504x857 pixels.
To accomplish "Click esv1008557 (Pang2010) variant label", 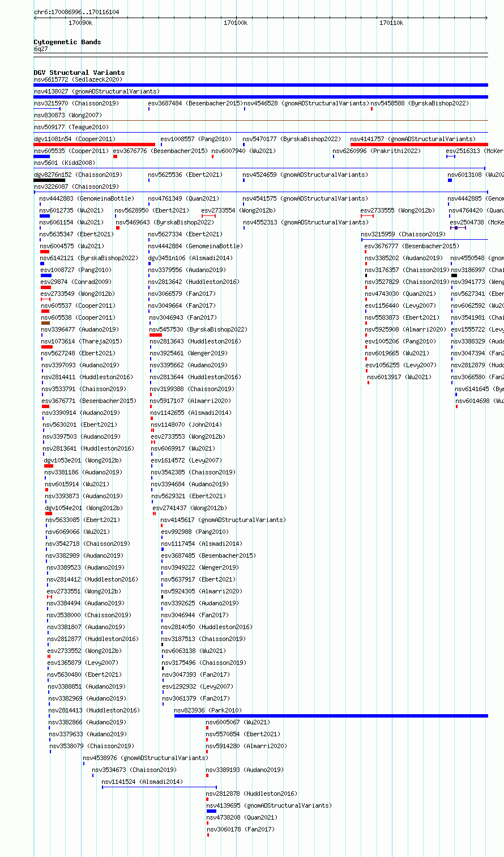I will click(196, 139).
